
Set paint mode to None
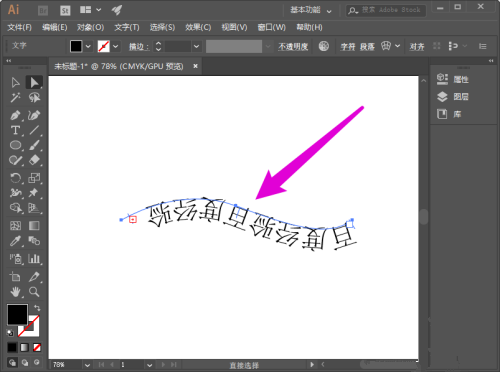point(37,348)
